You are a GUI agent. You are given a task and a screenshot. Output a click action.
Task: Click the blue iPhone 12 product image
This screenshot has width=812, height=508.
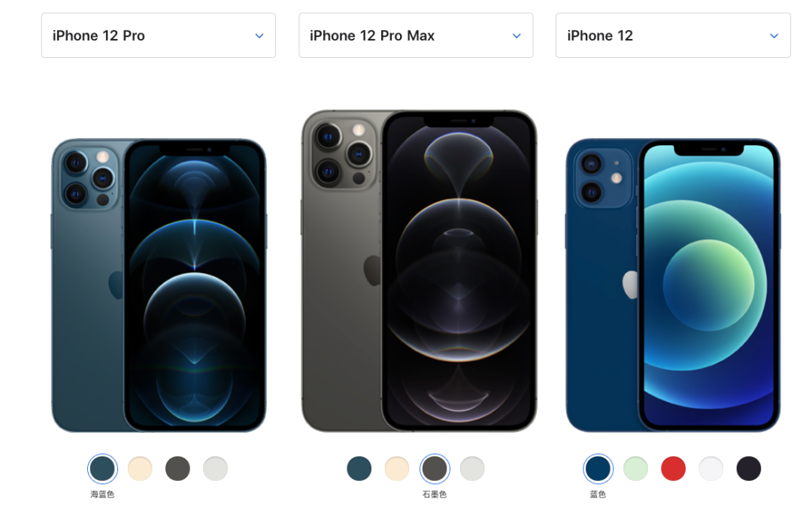coord(673,286)
